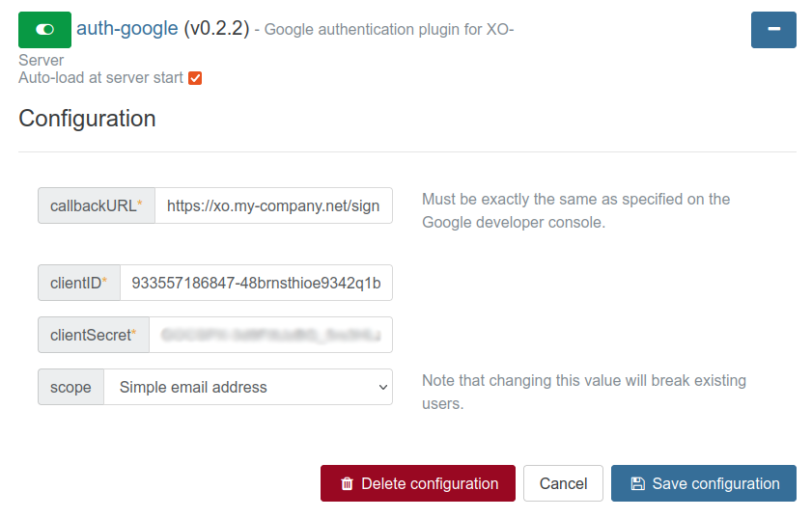Click the trash icon on Delete configuration
812x518 pixels.
pos(348,484)
